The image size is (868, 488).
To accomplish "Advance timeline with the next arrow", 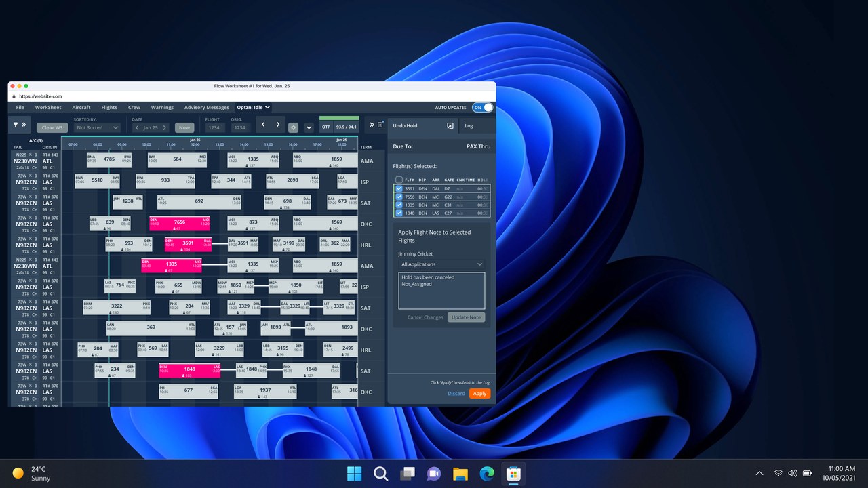I will (x=278, y=125).
